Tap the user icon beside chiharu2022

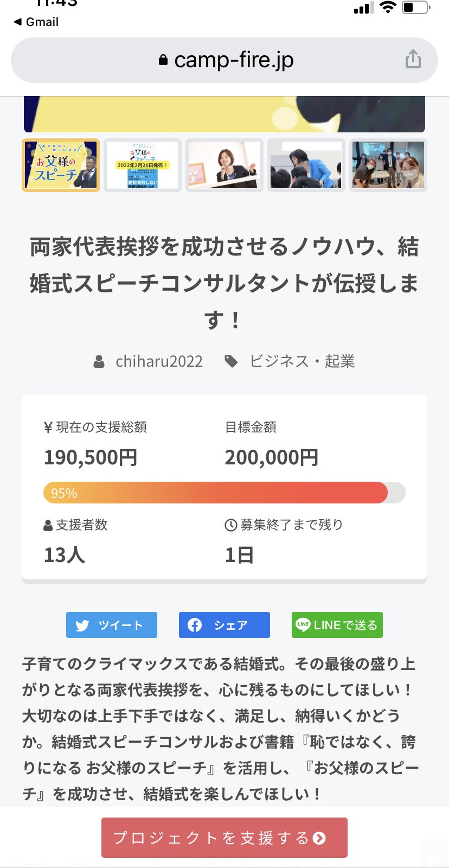[x=99, y=361]
